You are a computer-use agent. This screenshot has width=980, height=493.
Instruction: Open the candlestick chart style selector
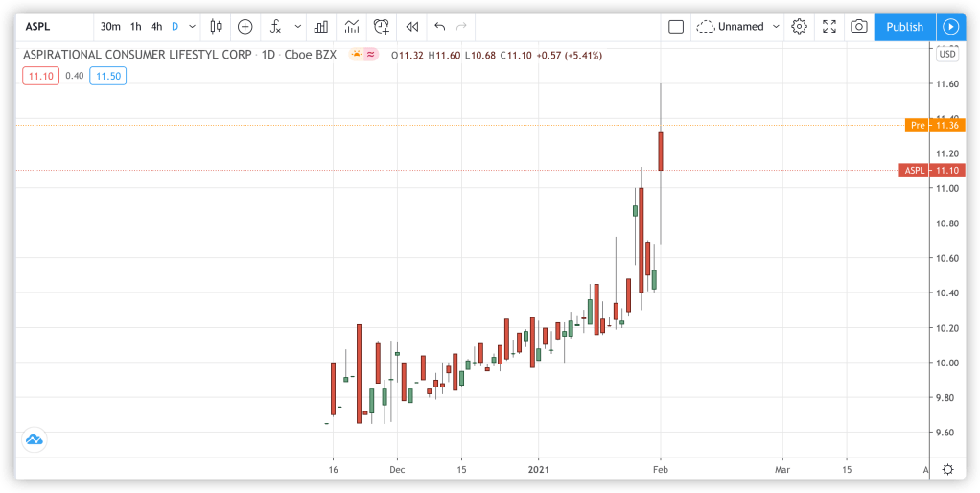point(216,27)
